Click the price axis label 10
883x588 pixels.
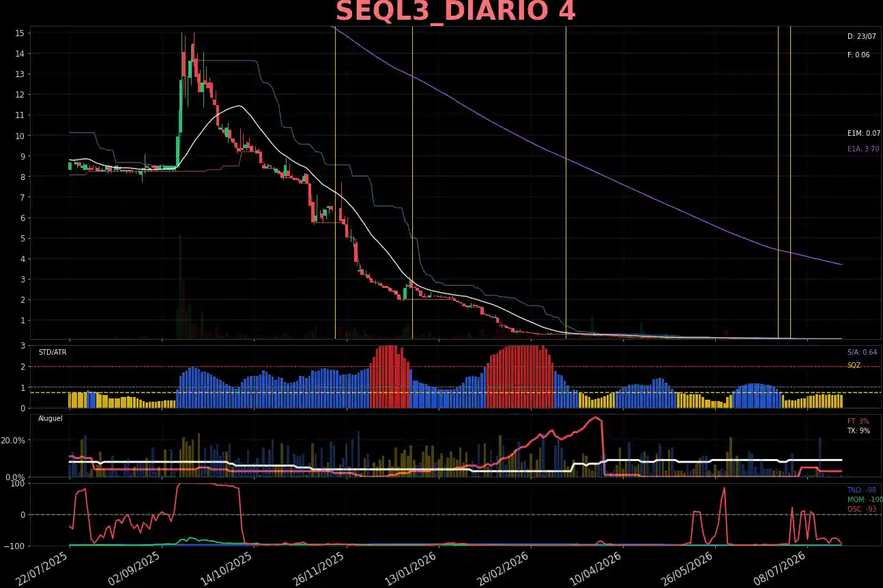pos(19,136)
